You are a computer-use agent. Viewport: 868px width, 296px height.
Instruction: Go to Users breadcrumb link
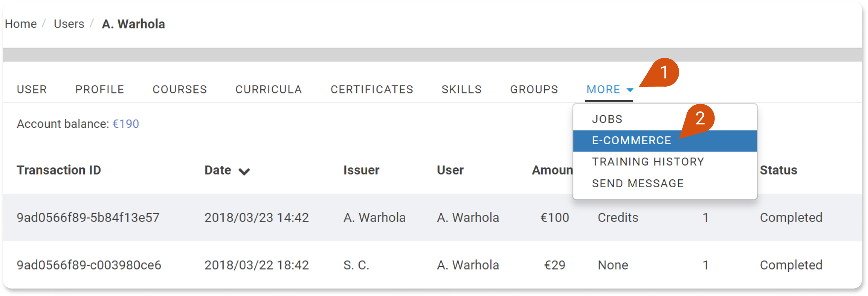pos(69,24)
